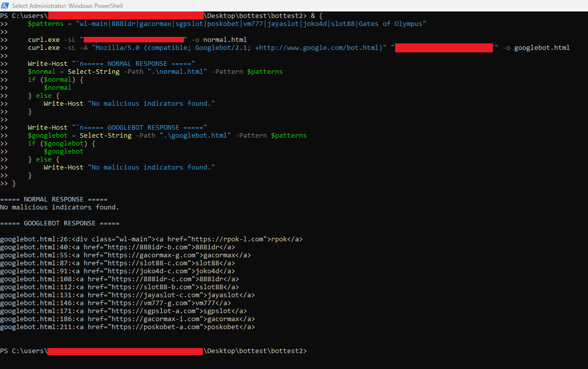Click 'No malicious indicators found.' output line
The width and height of the screenshot is (588, 369).
(x=60, y=207)
